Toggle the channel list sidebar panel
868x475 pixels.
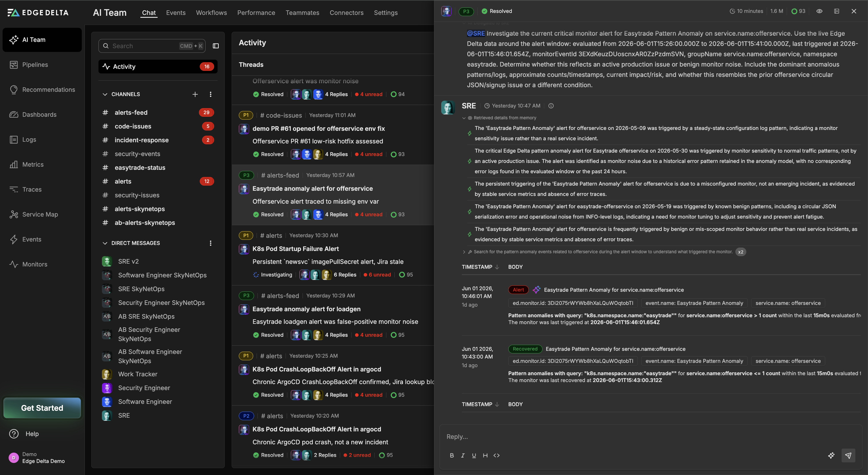coord(216,46)
